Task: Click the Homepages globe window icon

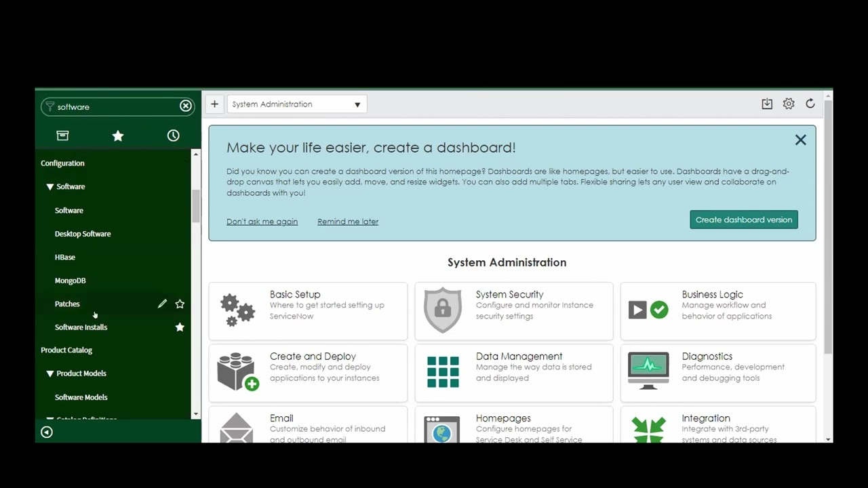Action: (x=442, y=430)
